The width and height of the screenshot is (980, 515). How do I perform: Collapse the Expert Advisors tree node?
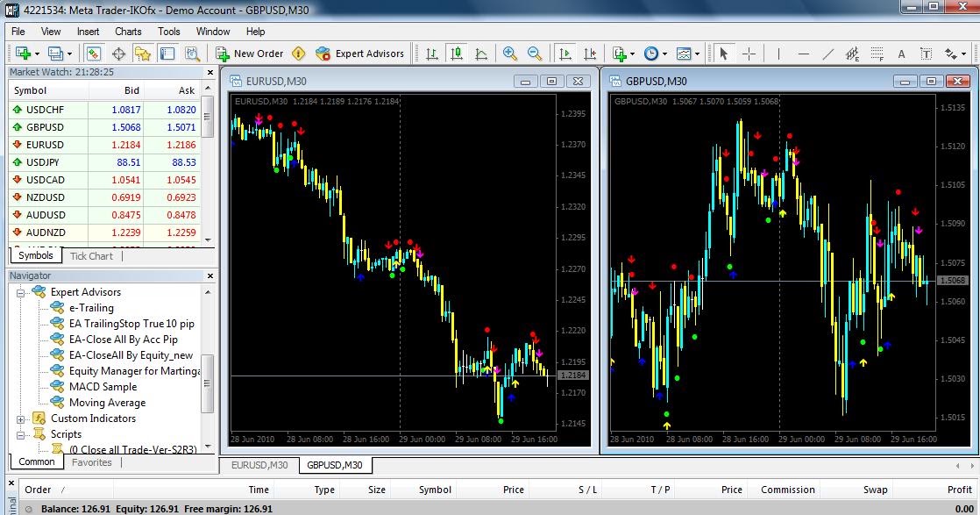pyautogui.click(x=21, y=292)
